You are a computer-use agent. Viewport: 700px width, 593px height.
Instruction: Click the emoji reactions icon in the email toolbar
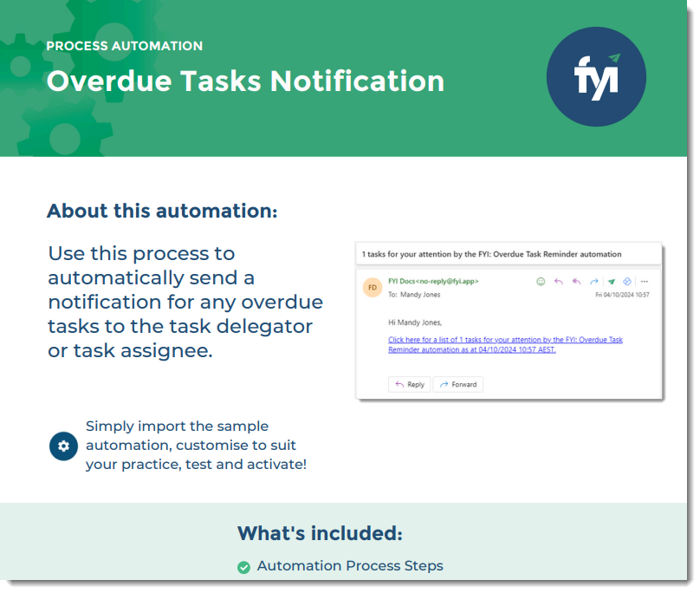coord(541,282)
